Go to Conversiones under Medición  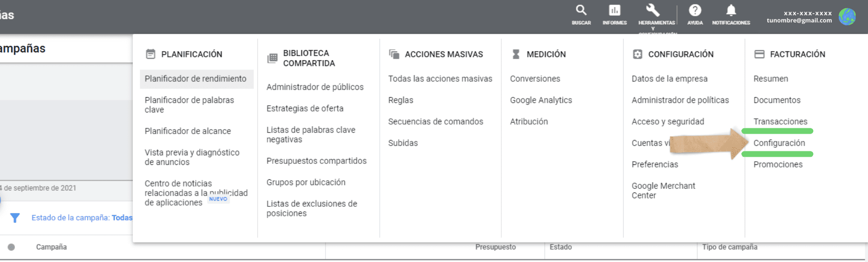click(x=535, y=79)
